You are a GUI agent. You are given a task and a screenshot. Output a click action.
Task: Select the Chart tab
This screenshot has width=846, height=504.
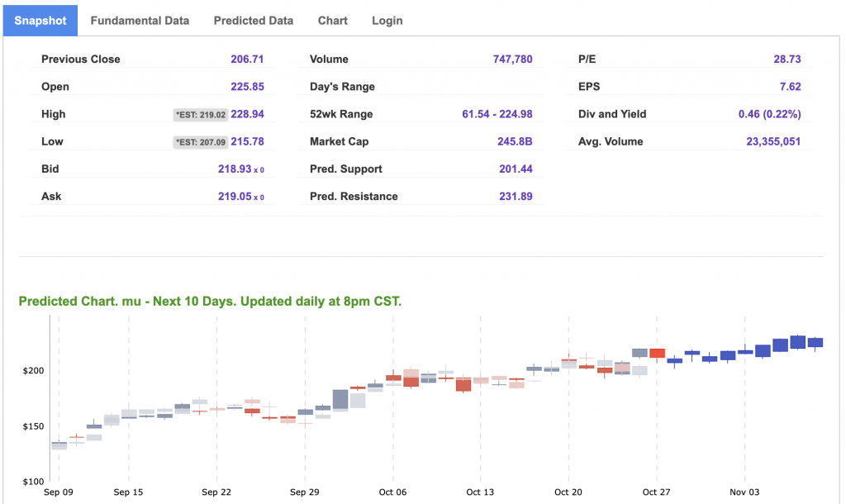(332, 21)
